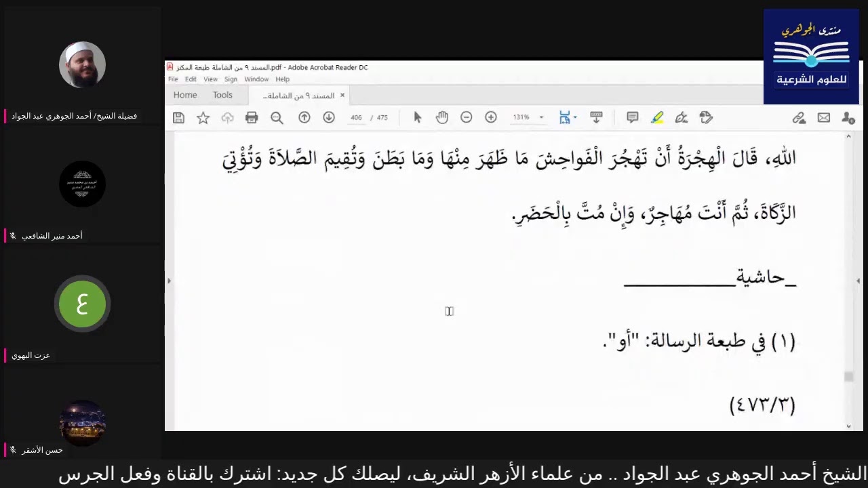Click the read mode scrolling icon
The image size is (868, 488).
[596, 117]
